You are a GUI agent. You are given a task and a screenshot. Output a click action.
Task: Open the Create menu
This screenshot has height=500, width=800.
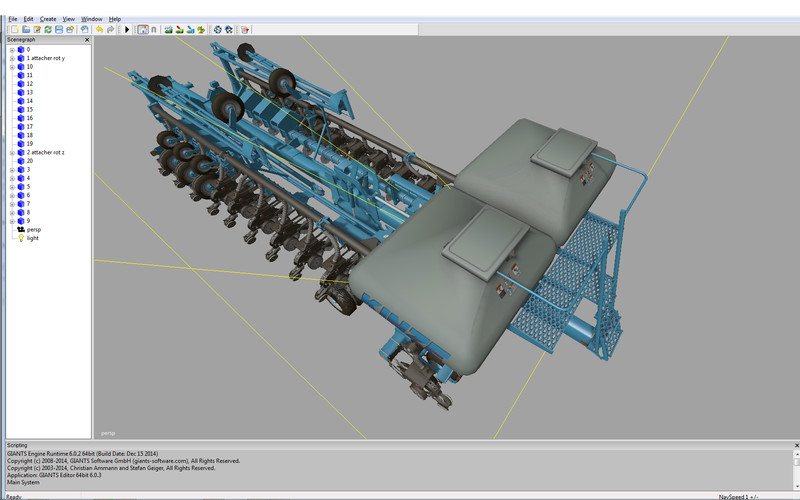click(x=48, y=19)
